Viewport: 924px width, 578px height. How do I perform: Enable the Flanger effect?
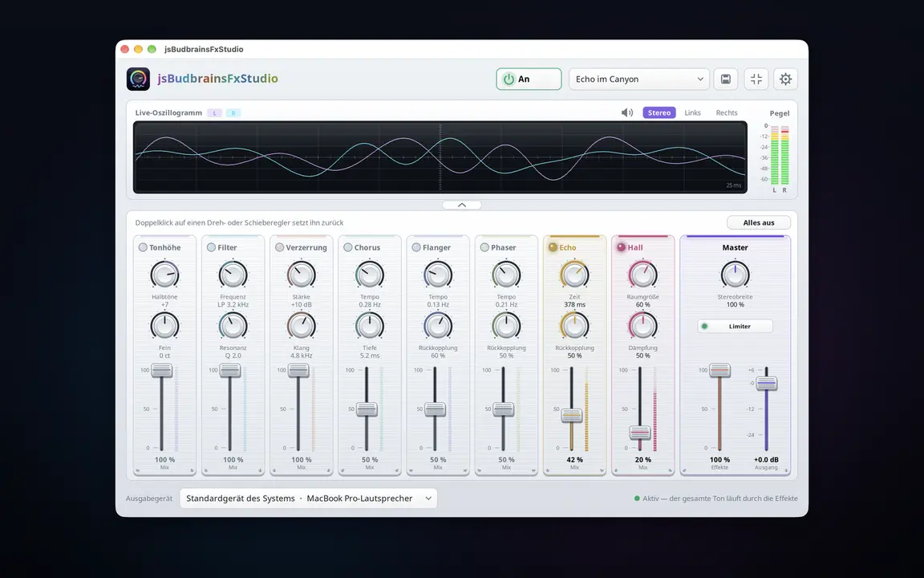point(416,247)
